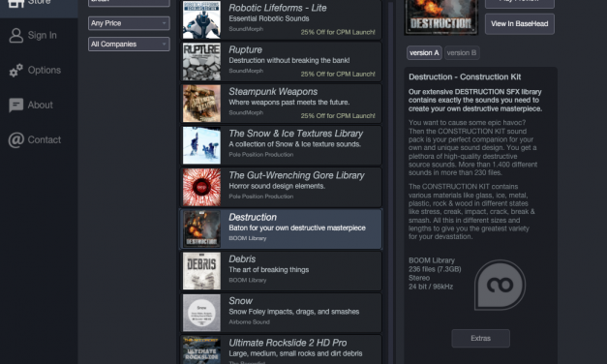
Task: Select The Gut-Wrenching Gore Library title
Action: pyautogui.click(x=296, y=175)
